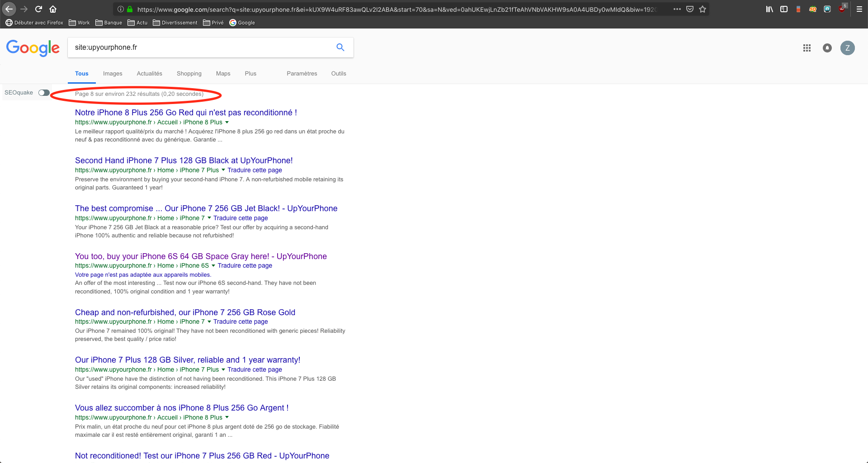The width and height of the screenshot is (868, 463).
Task: Switch to the Shopping tab
Action: (x=189, y=74)
